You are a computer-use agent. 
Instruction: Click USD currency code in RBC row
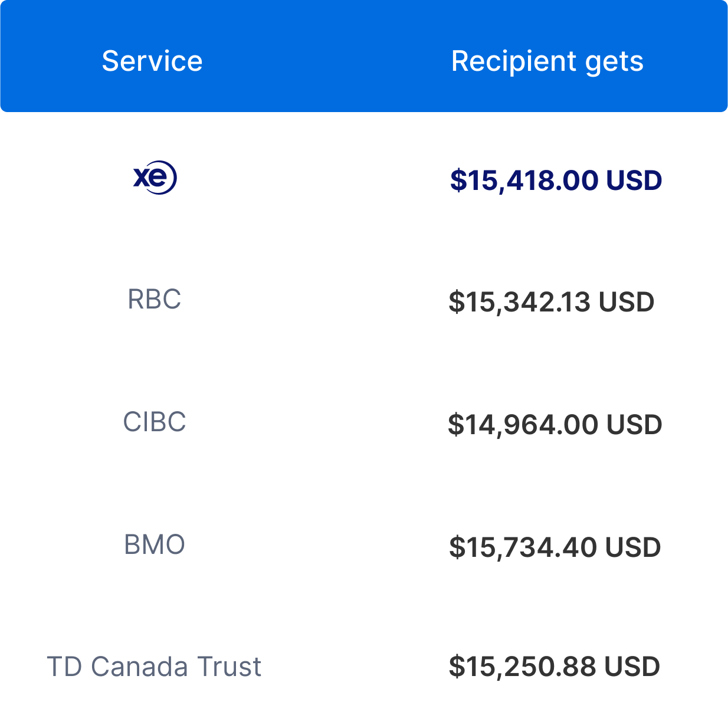point(627,302)
